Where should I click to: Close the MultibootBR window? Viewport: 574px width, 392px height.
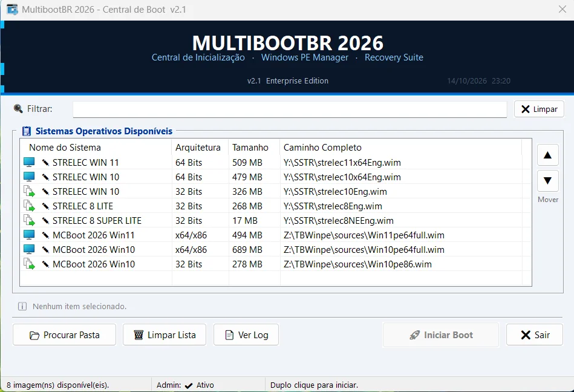coord(563,9)
